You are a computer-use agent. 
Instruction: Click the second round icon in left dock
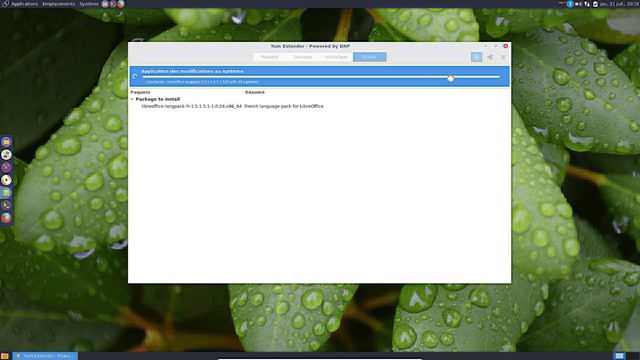[x=6, y=155]
